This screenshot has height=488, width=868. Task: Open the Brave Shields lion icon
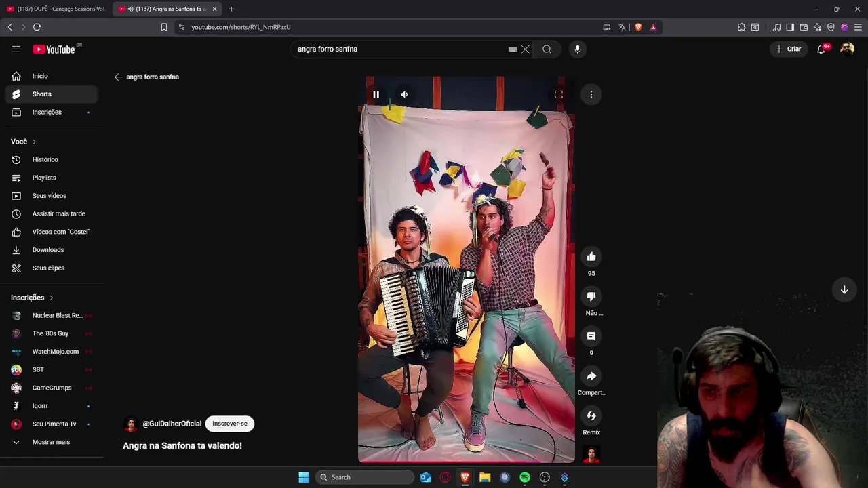(x=638, y=27)
